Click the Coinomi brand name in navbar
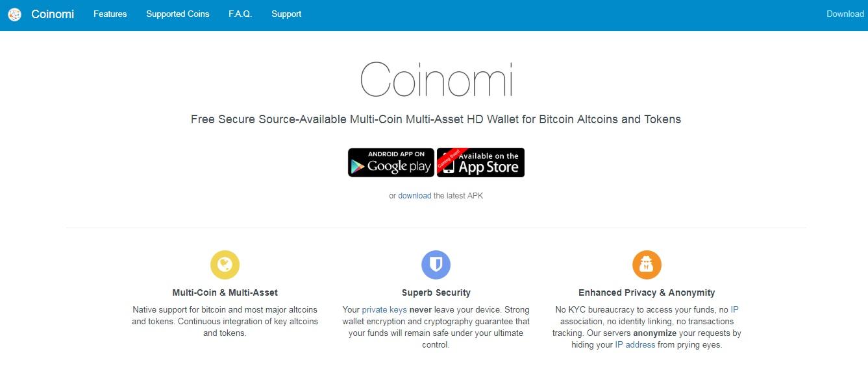The width and height of the screenshot is (868, 369). (x=53, y=14)
